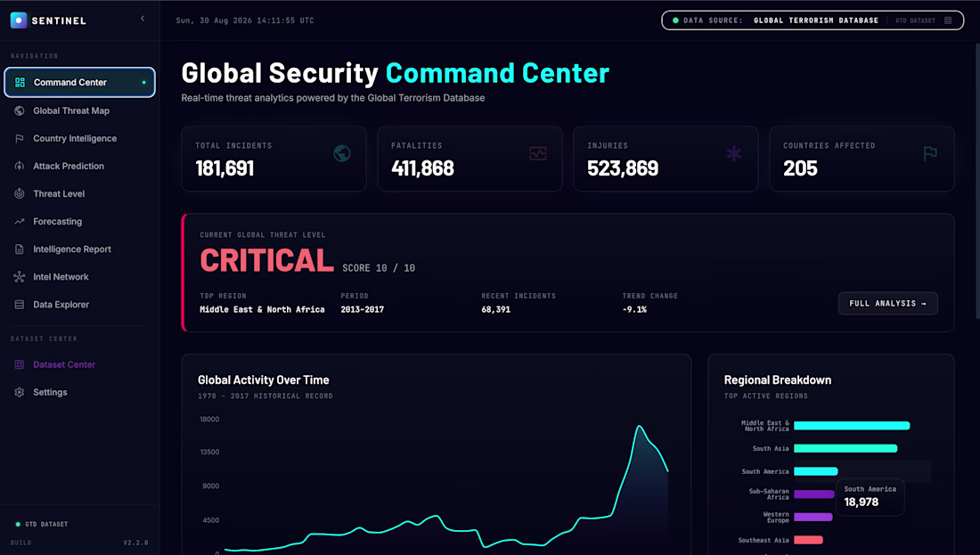980x555 pixels.
Task: Click the Country Intelligence flag icon
Action: coord(20,138)
